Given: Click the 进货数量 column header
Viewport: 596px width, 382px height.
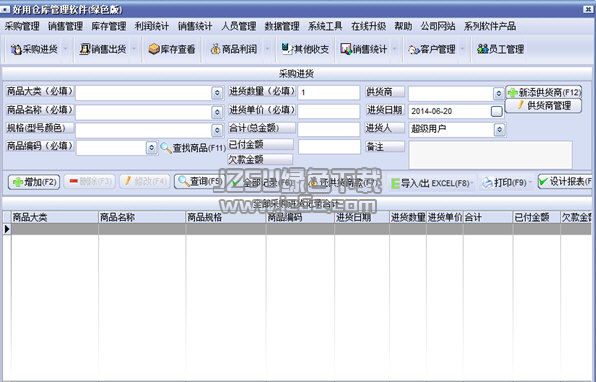Looking at the screenshot, I should coord(408,217).
